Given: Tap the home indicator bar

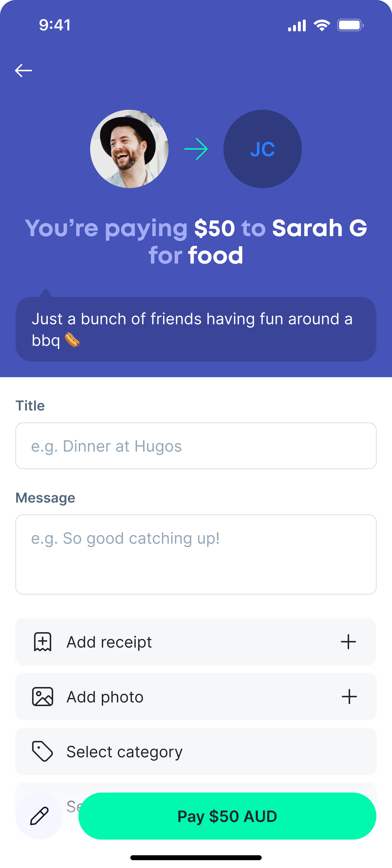Looking at the screenshot, I should click(x=196, y=857).
